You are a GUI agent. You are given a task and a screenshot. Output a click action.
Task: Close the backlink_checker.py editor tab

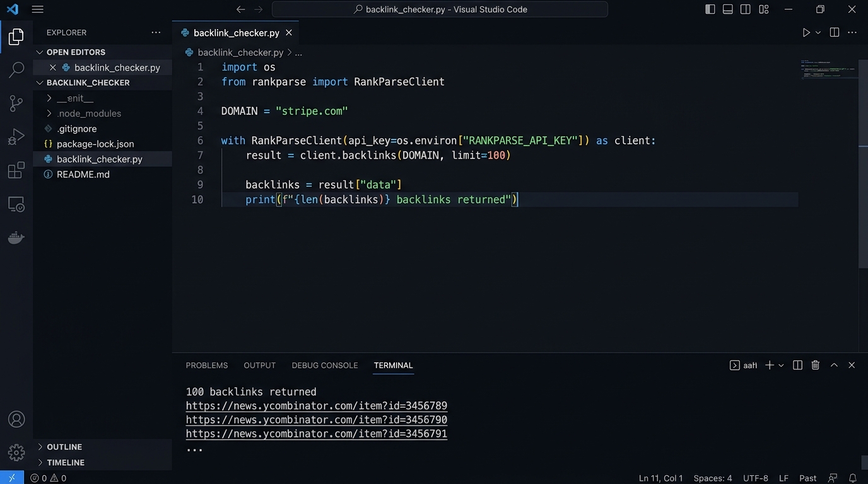point(289,33)
